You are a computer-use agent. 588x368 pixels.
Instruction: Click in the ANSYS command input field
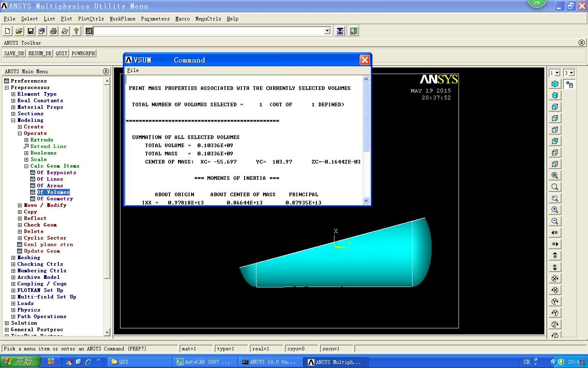click(x=209, y=31)
